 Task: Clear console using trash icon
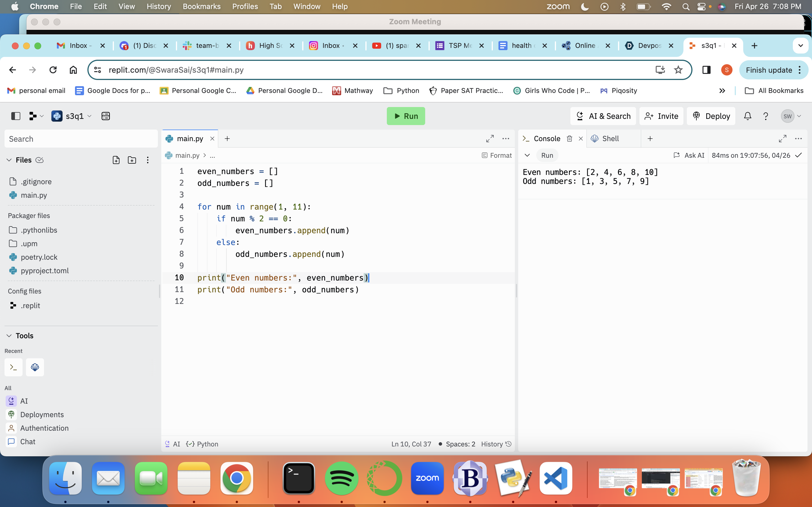tap(570, 139)
